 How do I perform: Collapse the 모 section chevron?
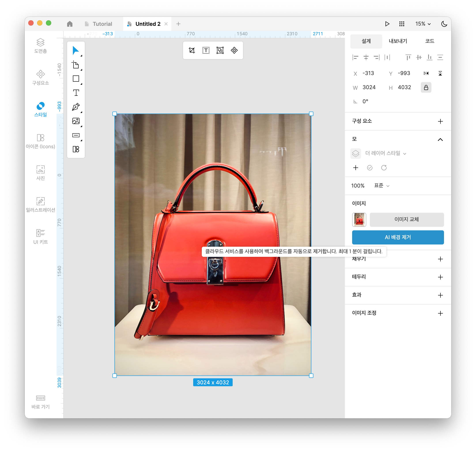point(440,139)
